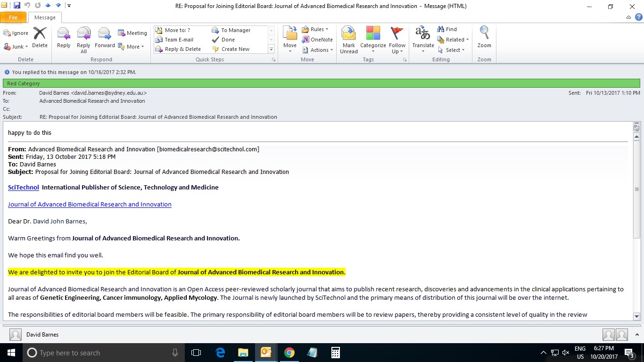Open the Actions dropdown menu
Viewport: 644px width, 362px height.
(x=317, y=50)
